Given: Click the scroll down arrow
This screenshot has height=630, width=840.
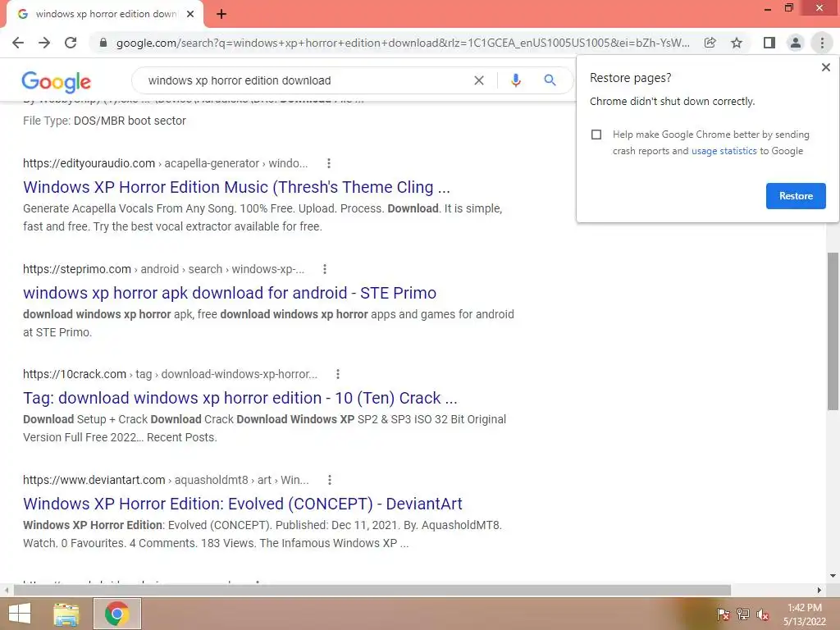Looking at the screenshot, I should (x=833, y=576).
